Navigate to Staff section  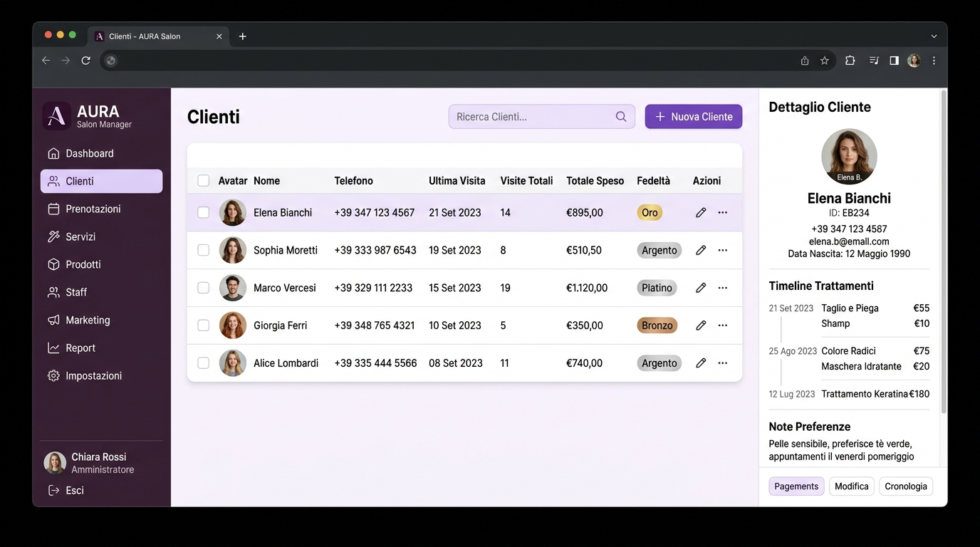pos(101,292)
